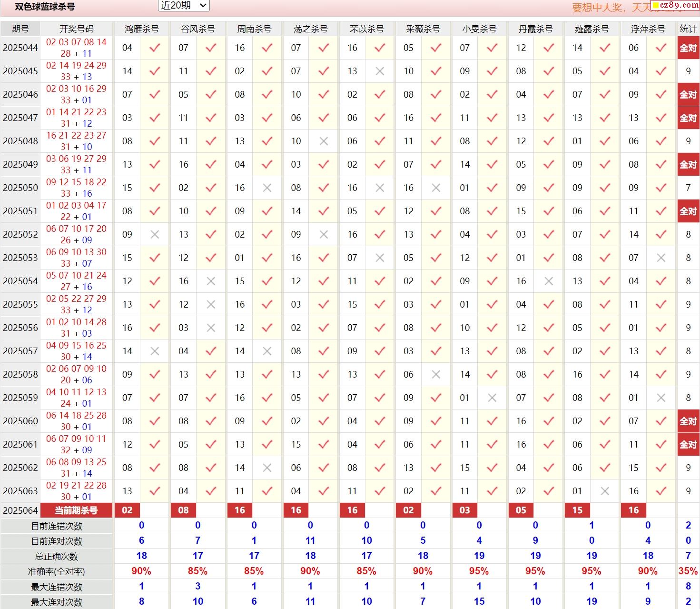Select period number 2025064
This screenshot has height=609, width=700.
pos(20,510)
